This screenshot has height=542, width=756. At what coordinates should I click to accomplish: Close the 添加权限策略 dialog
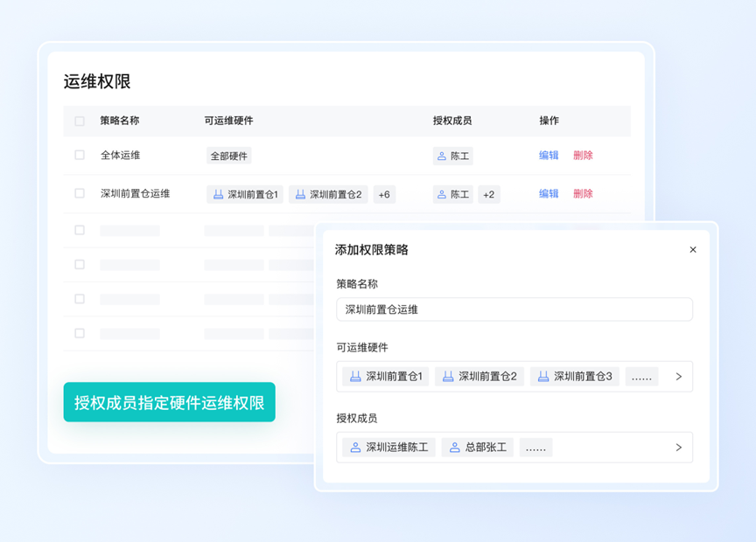pyautogui.click(x=693, y=249)
